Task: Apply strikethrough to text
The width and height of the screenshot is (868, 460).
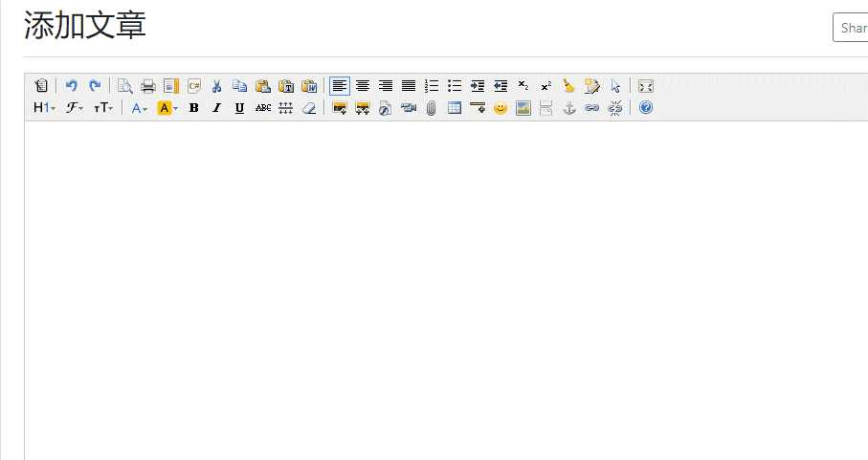Action: [x=263, y=108]
